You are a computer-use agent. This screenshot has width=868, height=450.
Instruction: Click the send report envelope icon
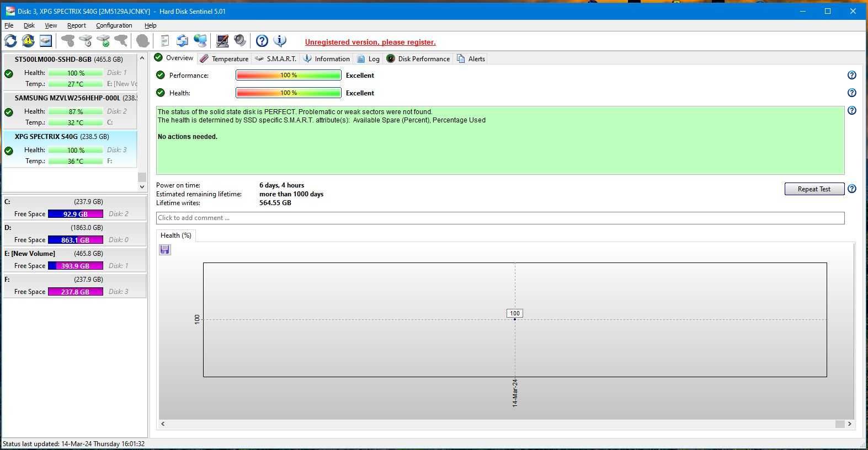pos(182,41)
